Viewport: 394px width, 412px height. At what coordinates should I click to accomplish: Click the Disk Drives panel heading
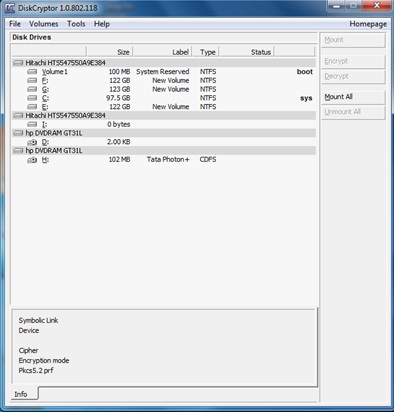tap(32, 37)
